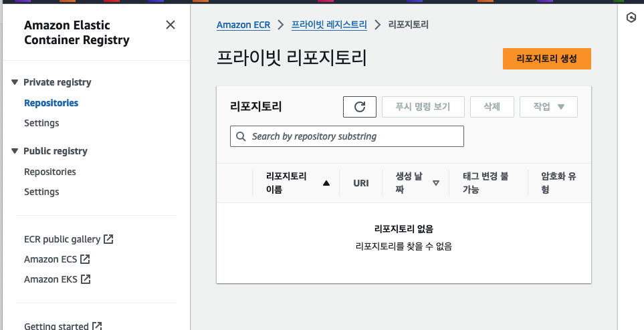The image size is (644, 330).
Task: Refresh the repositories list
Action: (x=360, y=107)
